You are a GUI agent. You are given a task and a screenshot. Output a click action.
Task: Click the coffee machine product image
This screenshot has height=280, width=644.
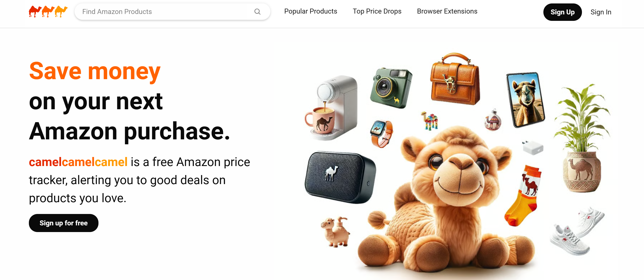click(x=331, y=108)
